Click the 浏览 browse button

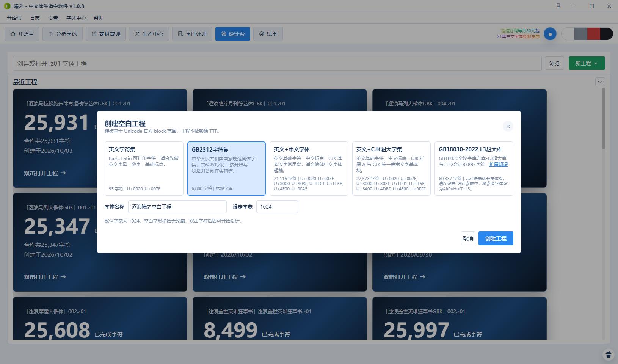point(554,63)
